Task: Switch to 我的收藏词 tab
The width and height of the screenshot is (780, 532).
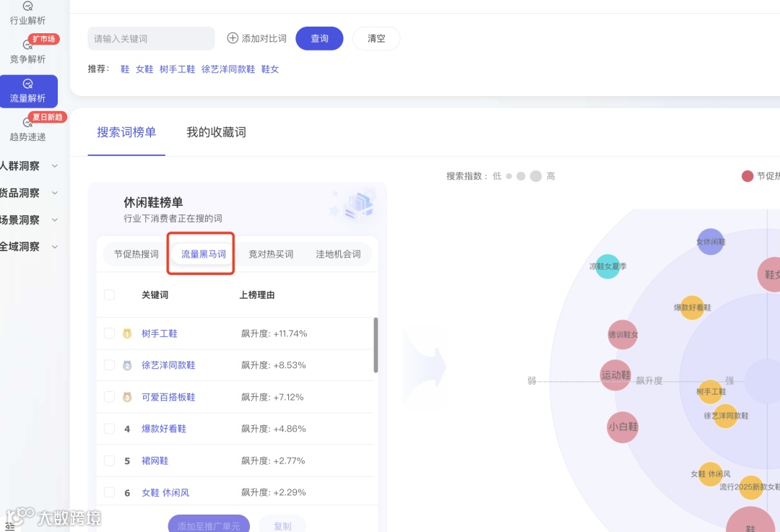Action: 217,132
